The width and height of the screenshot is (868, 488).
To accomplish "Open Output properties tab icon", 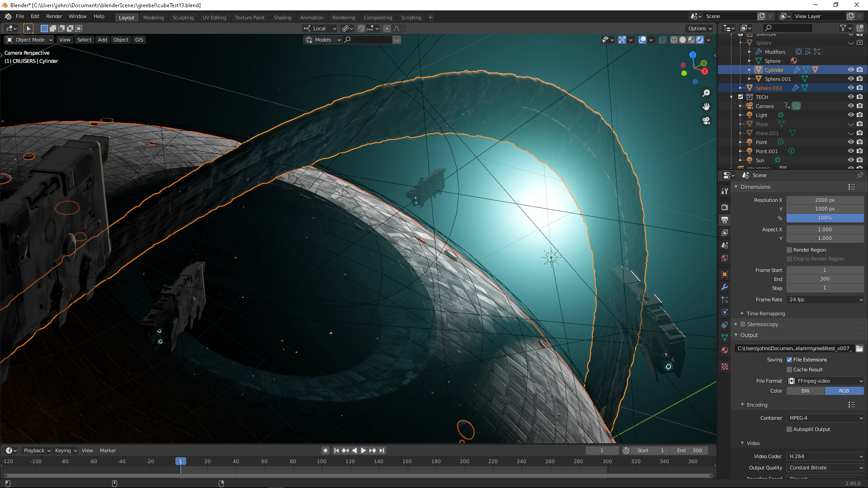I will (725, 220).
